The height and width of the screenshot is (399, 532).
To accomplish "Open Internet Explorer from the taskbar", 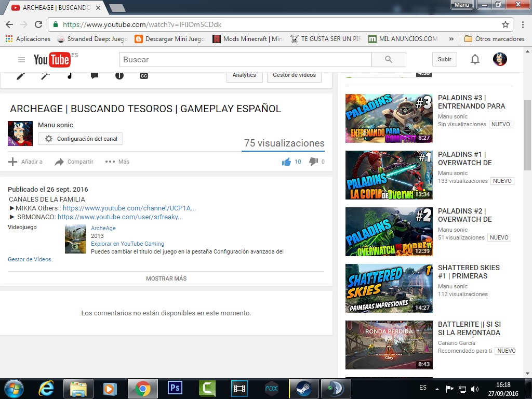I will pyautogui.click(x=46, y=388).
